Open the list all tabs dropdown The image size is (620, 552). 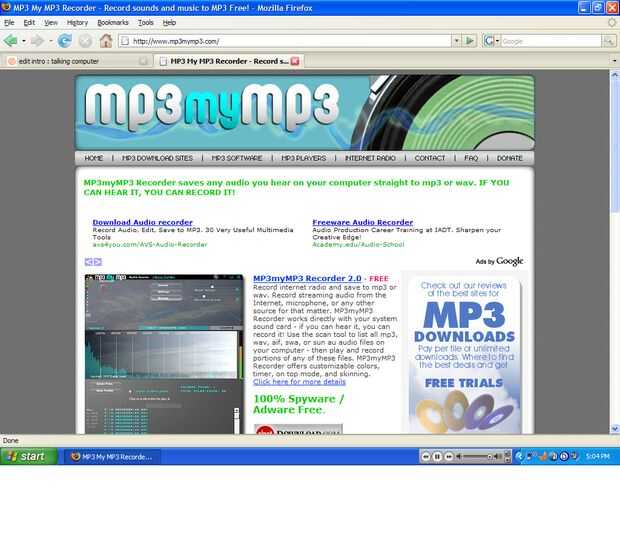pyautogui.click(x=614, y=61)
